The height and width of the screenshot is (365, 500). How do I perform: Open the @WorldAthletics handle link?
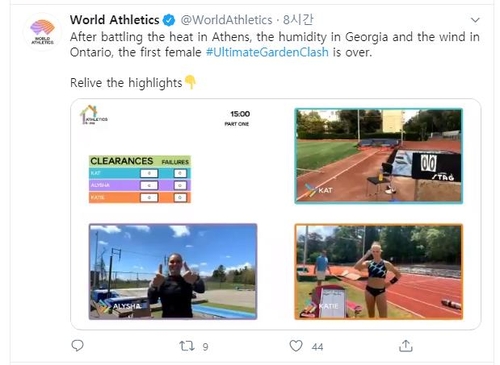point(226,20)
